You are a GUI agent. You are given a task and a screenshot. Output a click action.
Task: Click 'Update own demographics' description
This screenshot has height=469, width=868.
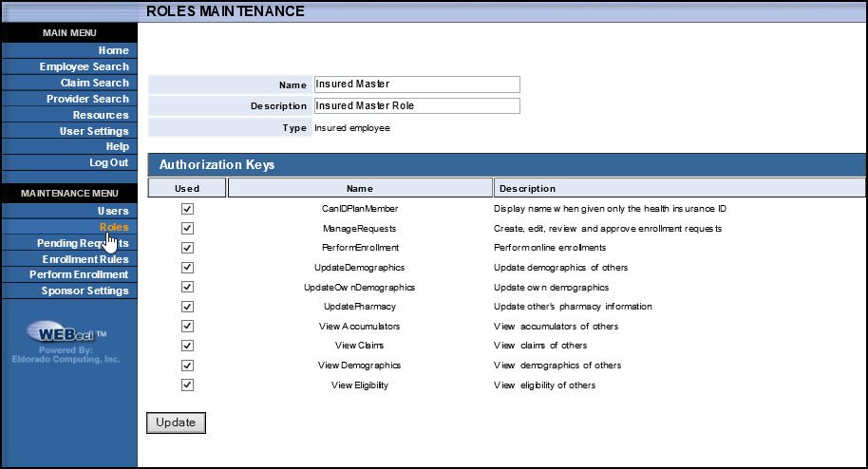(x=552, y=288)
